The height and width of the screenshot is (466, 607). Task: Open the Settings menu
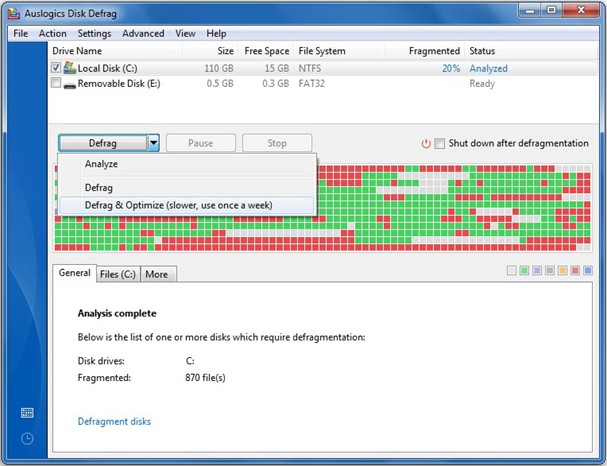pyautogui.click(x=94, y=34)
